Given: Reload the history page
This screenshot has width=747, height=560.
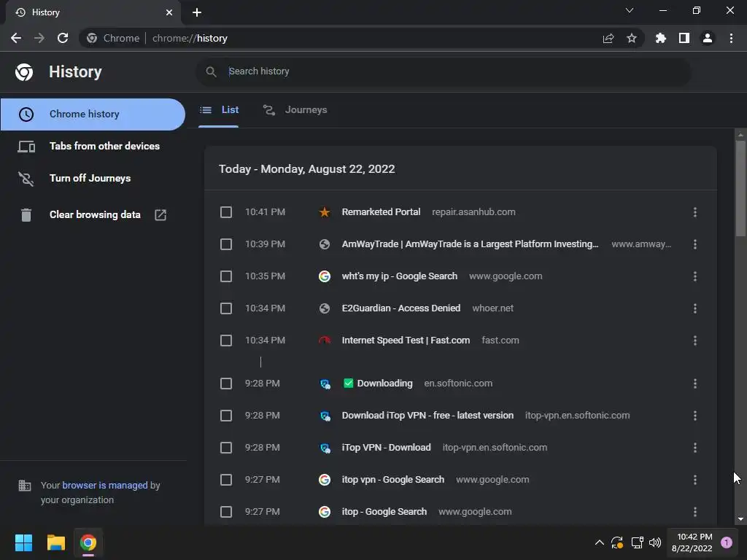Looking at the screenshot, I should [x=63, y=38].
